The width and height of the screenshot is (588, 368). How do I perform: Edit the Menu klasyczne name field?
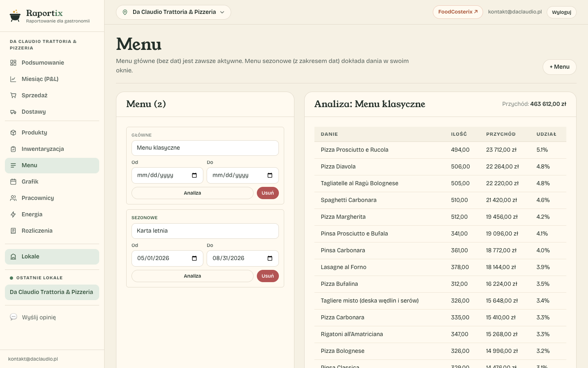(x=205, y=148)
